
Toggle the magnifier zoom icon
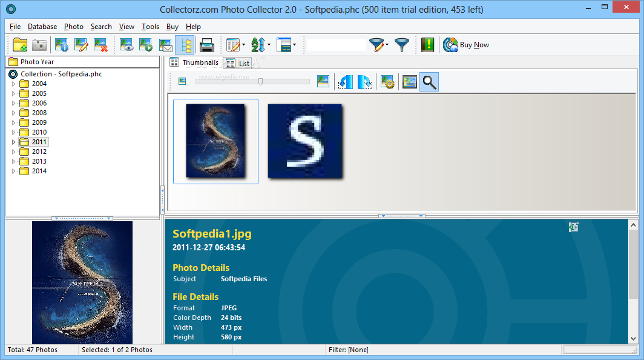(x=429, y=82)
